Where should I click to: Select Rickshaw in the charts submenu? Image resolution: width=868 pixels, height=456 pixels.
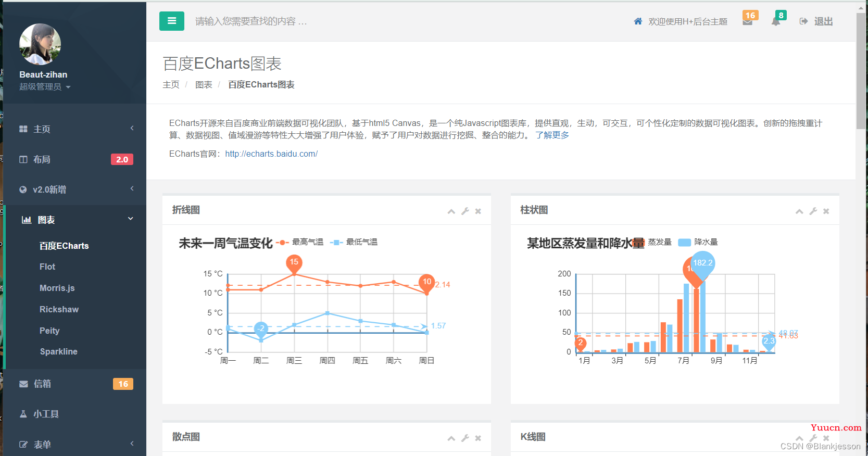coord(59,309)
